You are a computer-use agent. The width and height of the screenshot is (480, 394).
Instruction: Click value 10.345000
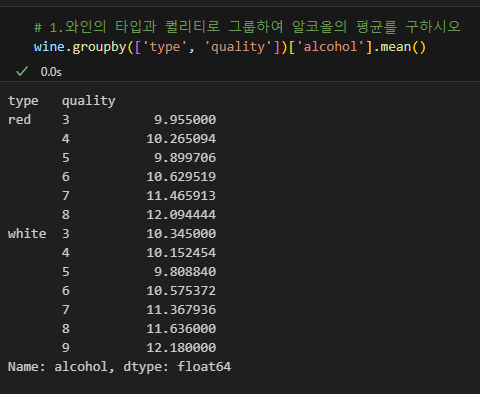pos(181,234)
